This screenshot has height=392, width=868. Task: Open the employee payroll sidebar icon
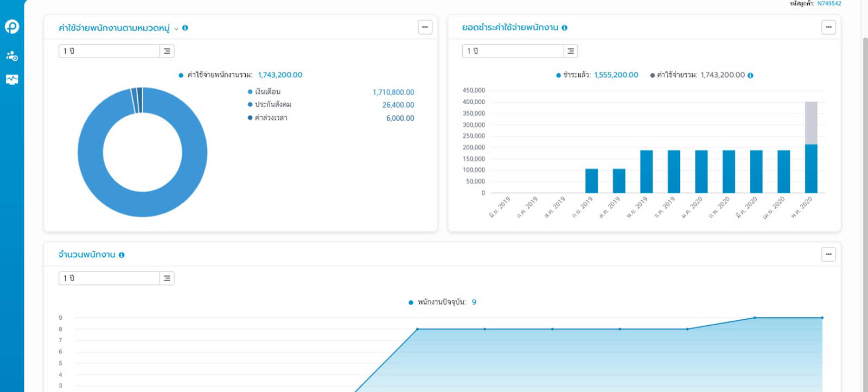[x=12, y=56]
